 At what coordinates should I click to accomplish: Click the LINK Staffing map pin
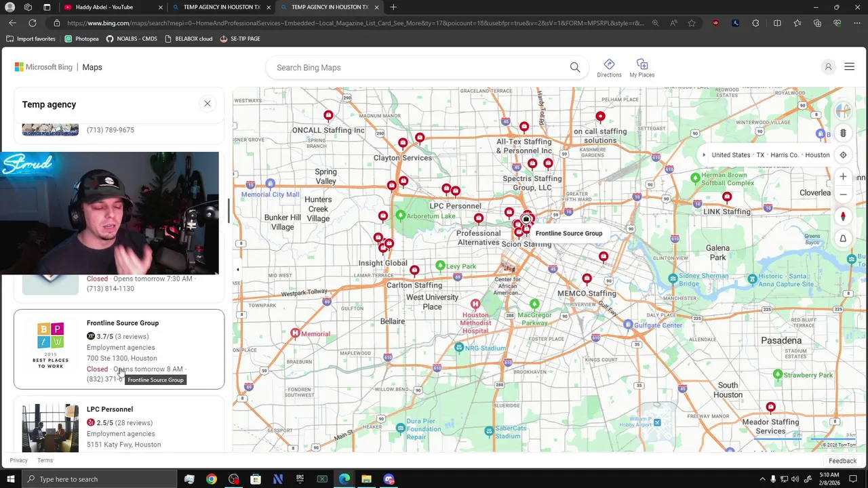click(727, 197)
